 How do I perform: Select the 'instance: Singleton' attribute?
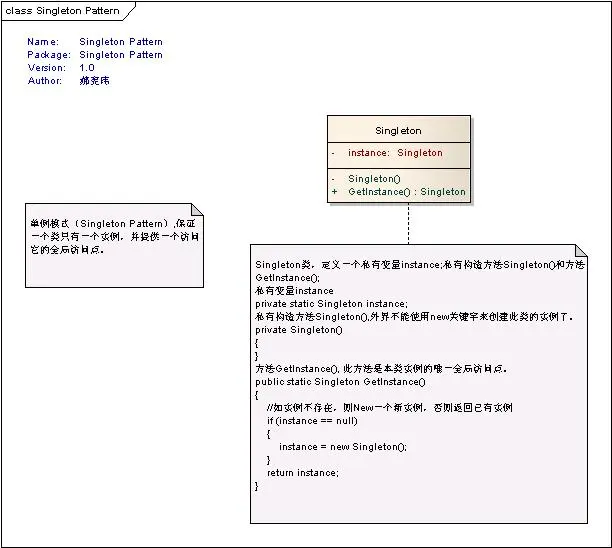pyautogui.click(x=395, y=153)
